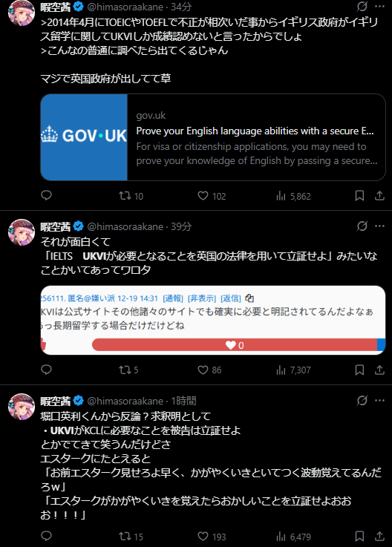The image size is (392, 547).
Task: Retweet the post with 5 reposts
Action: 128,370
